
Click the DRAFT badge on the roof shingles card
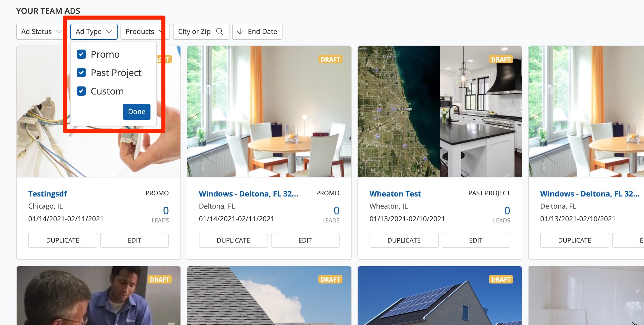330,279
